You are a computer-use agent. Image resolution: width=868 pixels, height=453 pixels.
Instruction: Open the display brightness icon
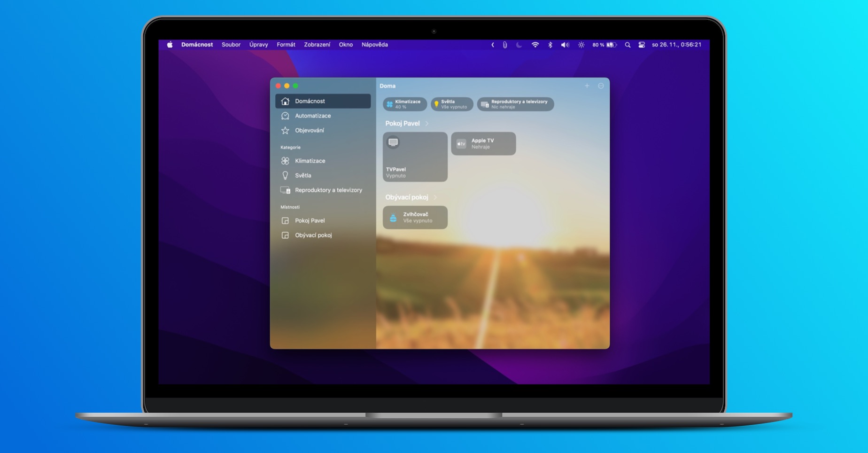(581, 45)
